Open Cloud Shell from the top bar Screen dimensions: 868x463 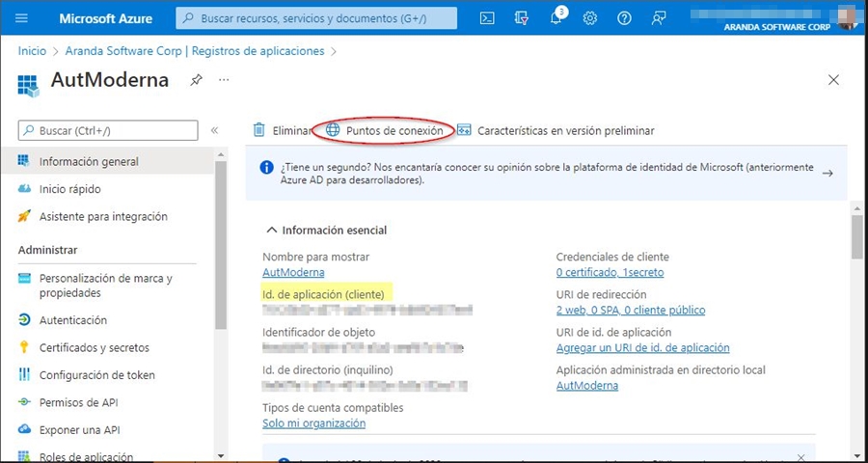click(x=487, y=18)
